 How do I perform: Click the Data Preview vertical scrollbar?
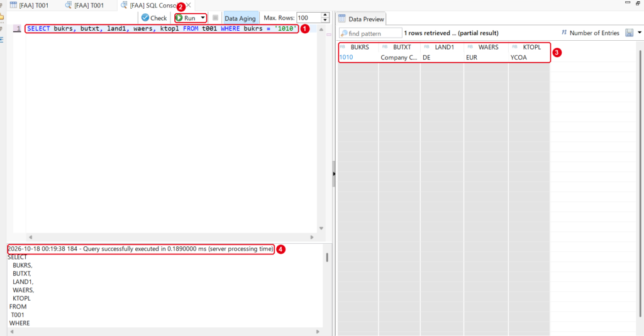pos(641,183)
